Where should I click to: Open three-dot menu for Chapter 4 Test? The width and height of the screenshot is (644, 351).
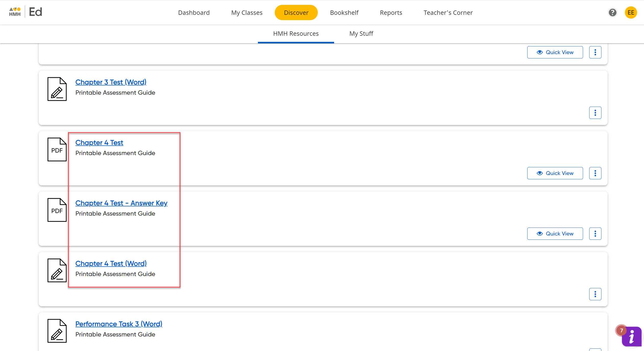(x=595, y=173)
